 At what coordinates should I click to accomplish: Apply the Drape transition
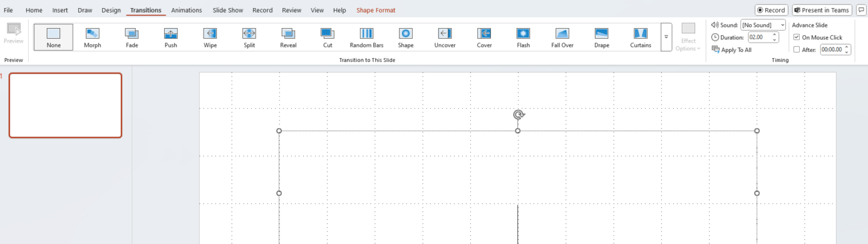(x=602, y=37)
